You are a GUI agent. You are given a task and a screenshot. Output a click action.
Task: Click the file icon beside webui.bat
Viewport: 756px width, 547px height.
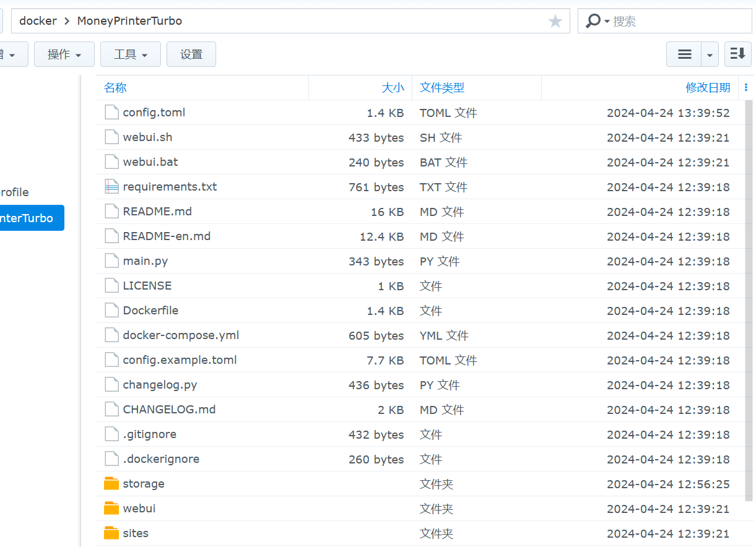(x=111, y=162)
